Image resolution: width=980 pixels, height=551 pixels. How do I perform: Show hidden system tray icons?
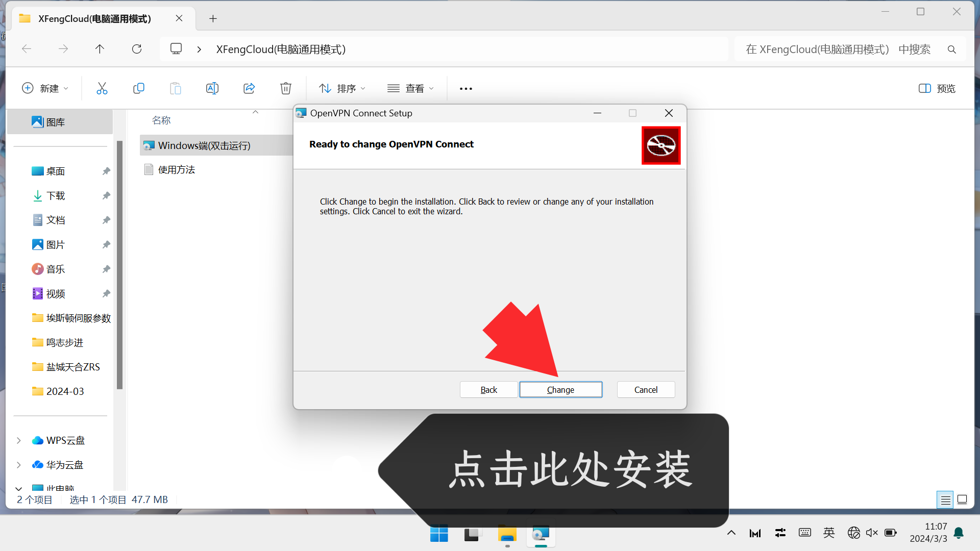[x=731, y=533]
